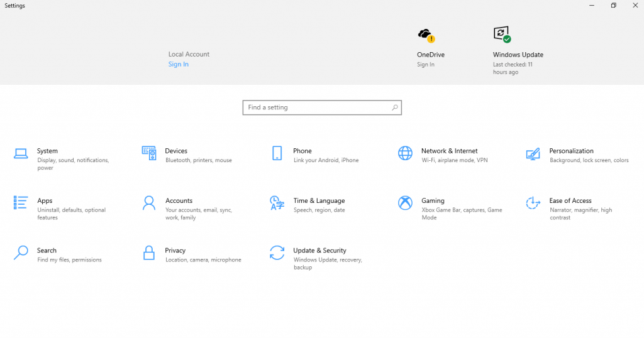Image resolution: width=644 pixels, height=338 pixels.
Task: Open the Devices keyboard and speaker icon
Action: pyautogui.click(x=148, y=153)
